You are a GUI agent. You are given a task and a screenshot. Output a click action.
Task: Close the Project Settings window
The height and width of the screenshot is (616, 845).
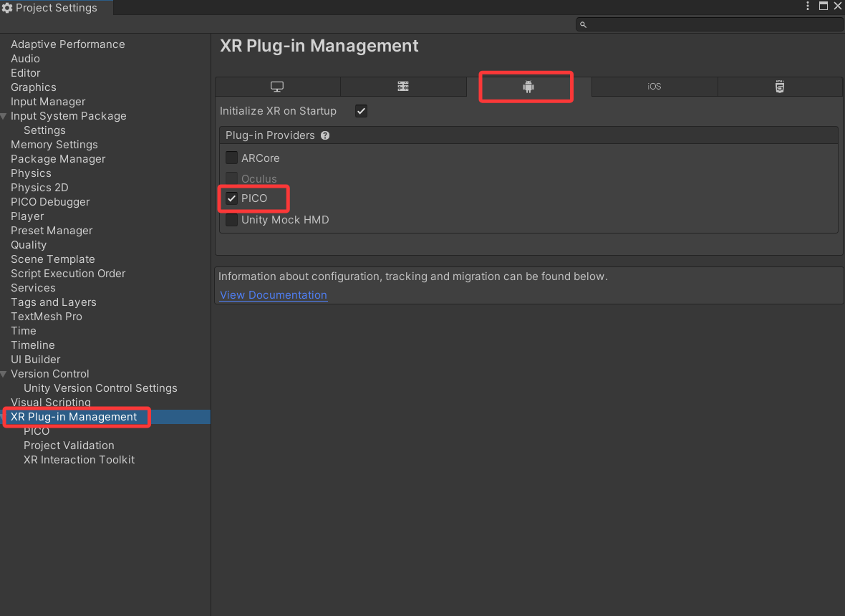click(x=838, y=6)
